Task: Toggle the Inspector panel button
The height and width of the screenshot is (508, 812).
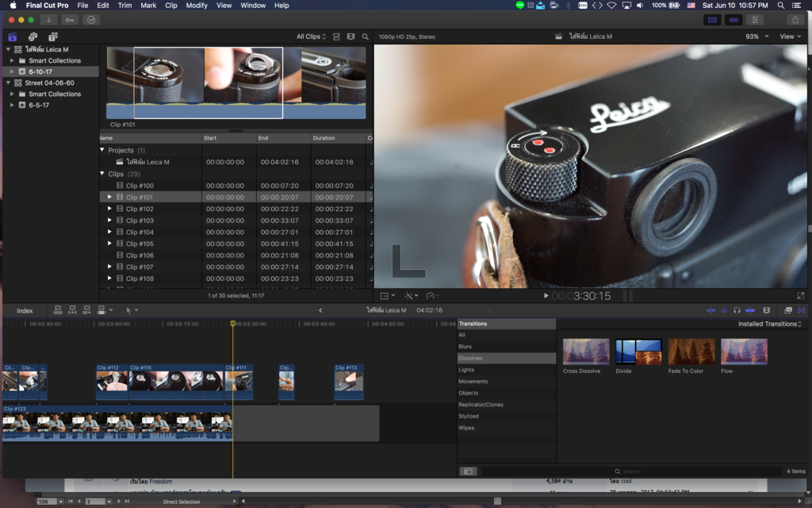Action: pos(756,20)
